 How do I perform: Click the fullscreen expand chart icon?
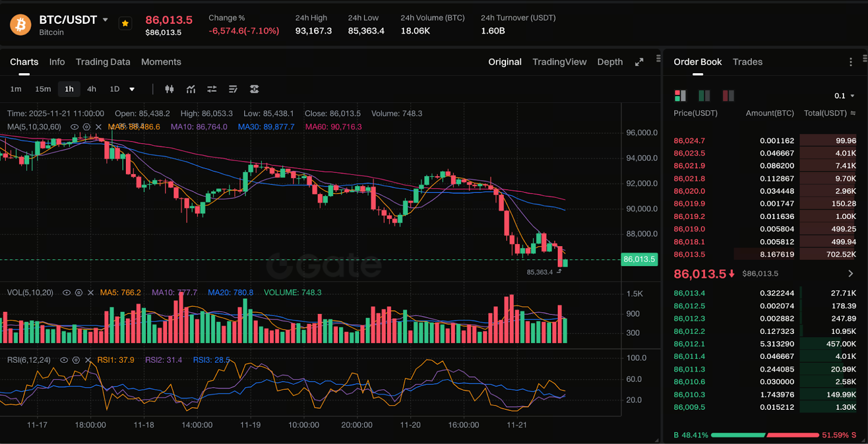(639, 62)
